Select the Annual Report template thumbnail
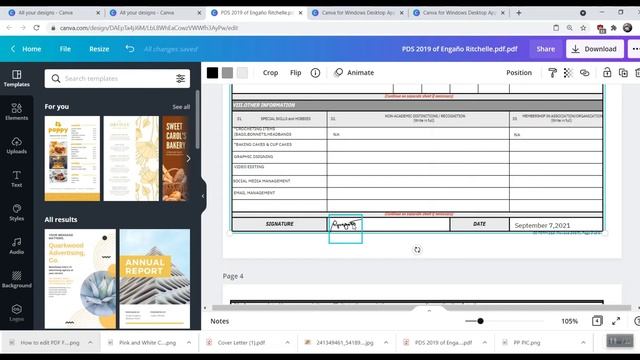 coord(155,279)
